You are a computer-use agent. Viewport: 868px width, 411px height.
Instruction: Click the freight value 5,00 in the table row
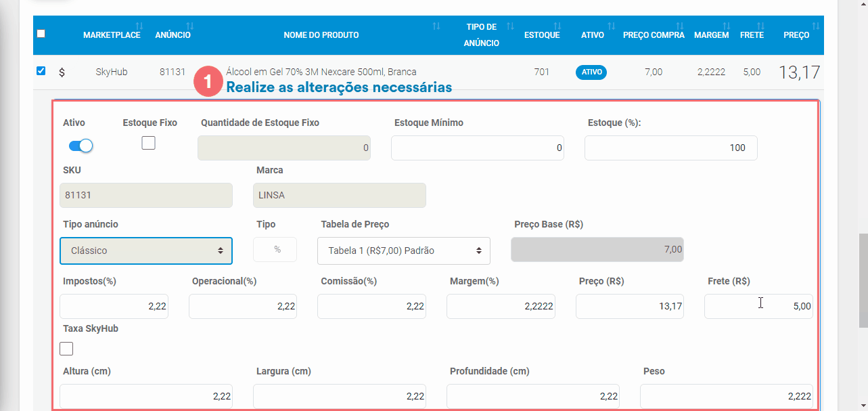tap(752, 72)
